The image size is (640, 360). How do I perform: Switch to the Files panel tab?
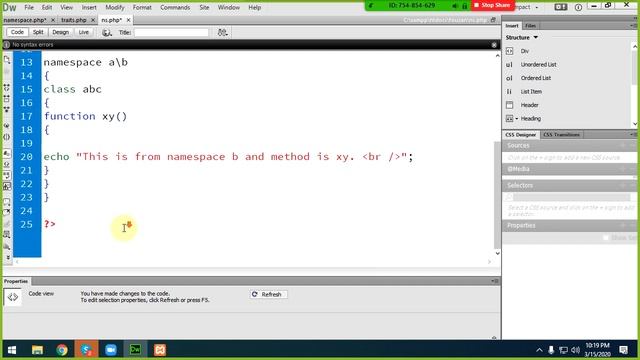[531, 26]
